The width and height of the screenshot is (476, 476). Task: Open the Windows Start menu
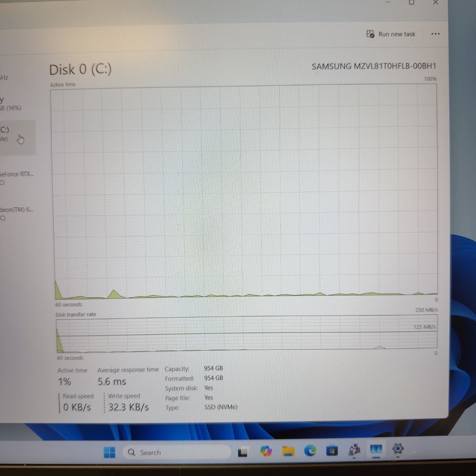click(x=109, y=452)
